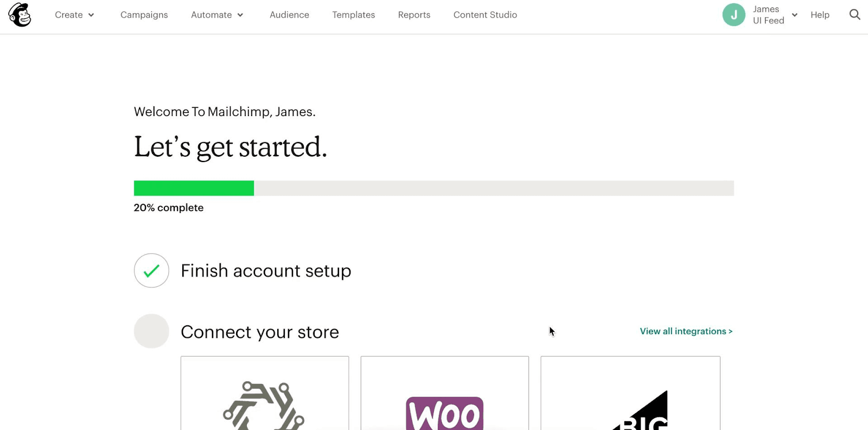
Task: Click View all integrations link
Action: tap(686, 331)
